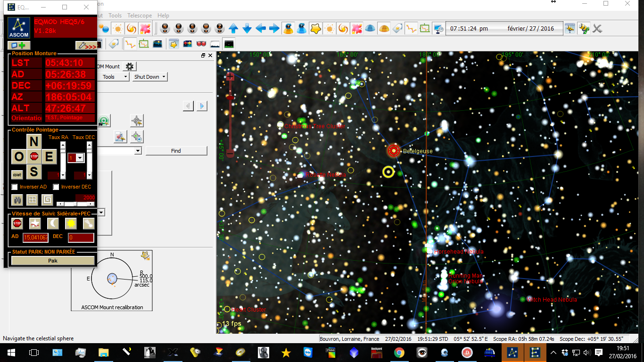Enable the Inverser DEC checkbox
644x362 pixels.
point(56,187)
